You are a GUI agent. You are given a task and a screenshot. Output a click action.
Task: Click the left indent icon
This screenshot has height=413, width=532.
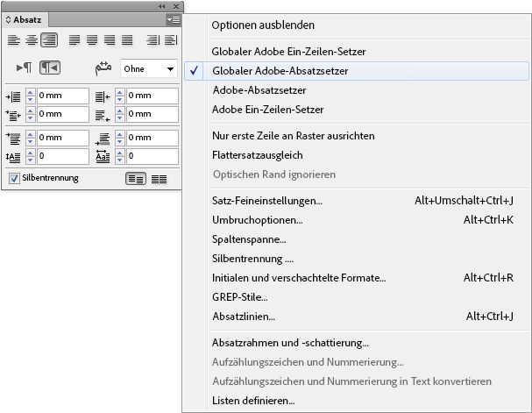(x=13, y=97)
